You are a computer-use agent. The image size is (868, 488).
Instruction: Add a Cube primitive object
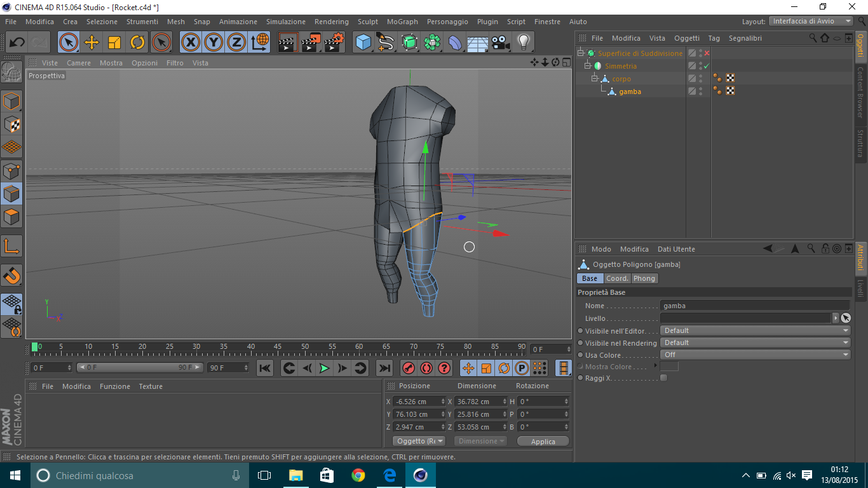click(363, 43)
